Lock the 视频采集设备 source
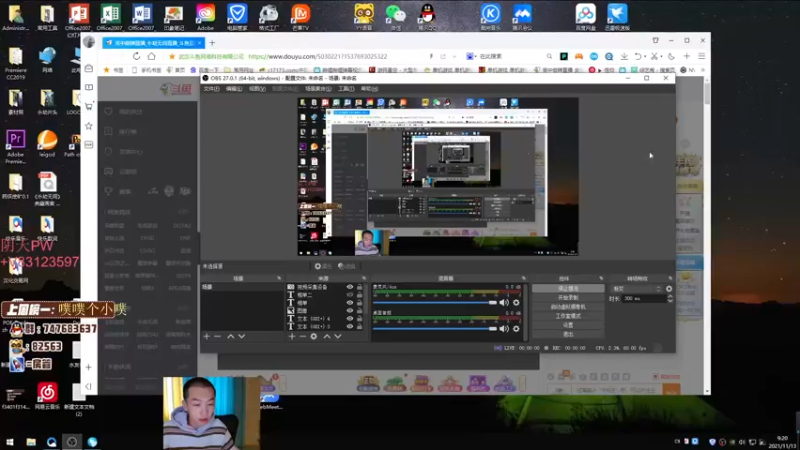 (x=360, y=287)
